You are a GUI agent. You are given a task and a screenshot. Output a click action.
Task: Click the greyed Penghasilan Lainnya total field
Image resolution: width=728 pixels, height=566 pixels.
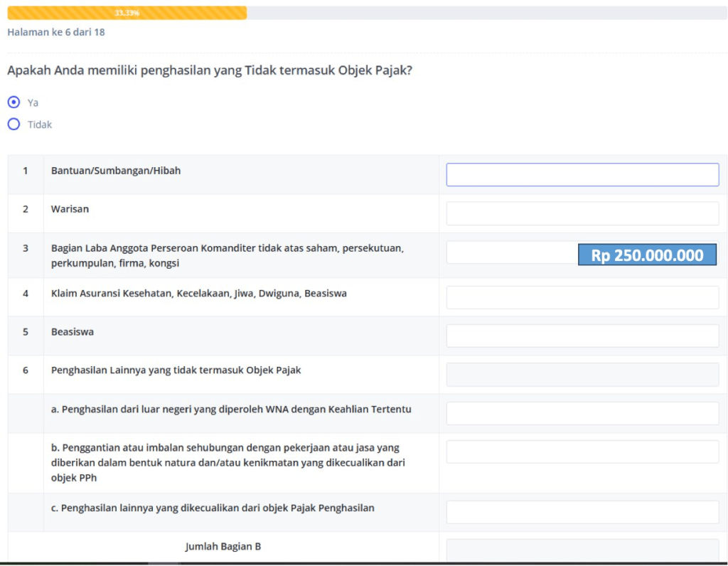click(x=582, y=375)
